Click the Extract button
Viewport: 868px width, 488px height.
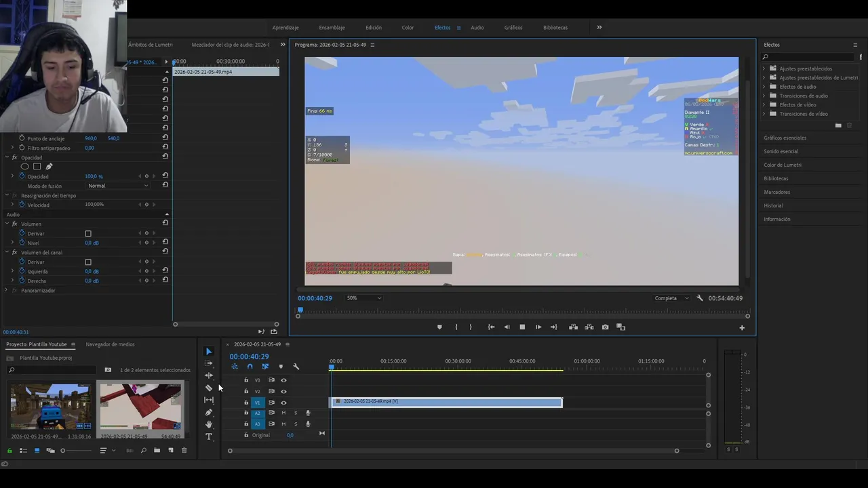click(x=589, y=327)
